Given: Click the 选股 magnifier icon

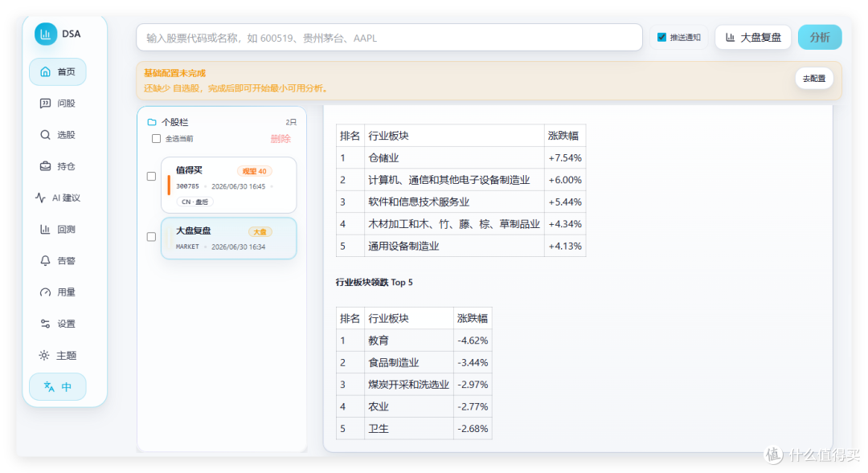Looking at the screenshot, I should [x=45, y=135].
